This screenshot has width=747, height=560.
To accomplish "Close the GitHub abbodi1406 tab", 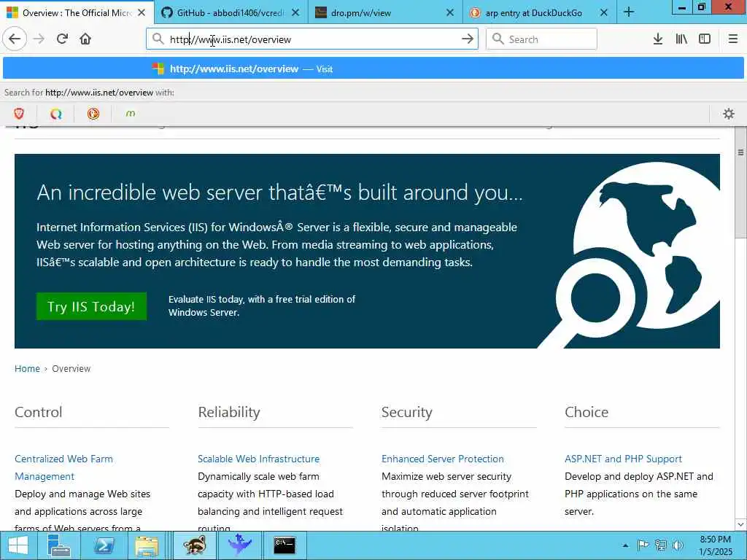I will [295, 13].
